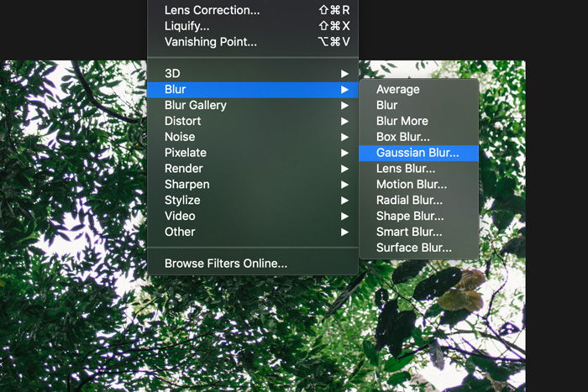Viewport: 588px width, 392px height.
Task: Open the Box Blur dialog
Action: coord(418,137)
